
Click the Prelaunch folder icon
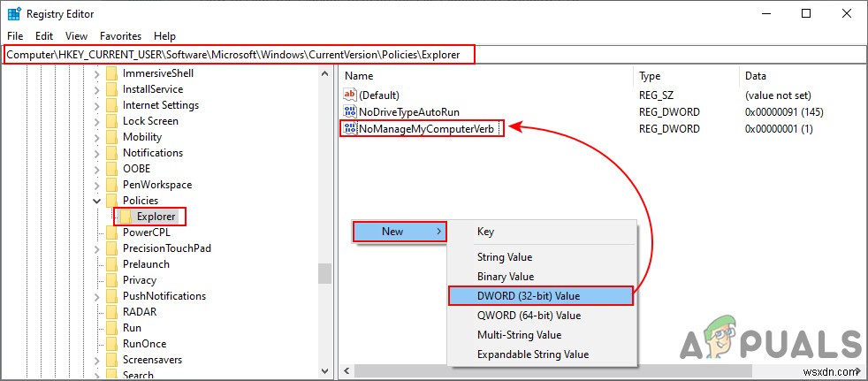pyautogui.click(x=112, y=264)
